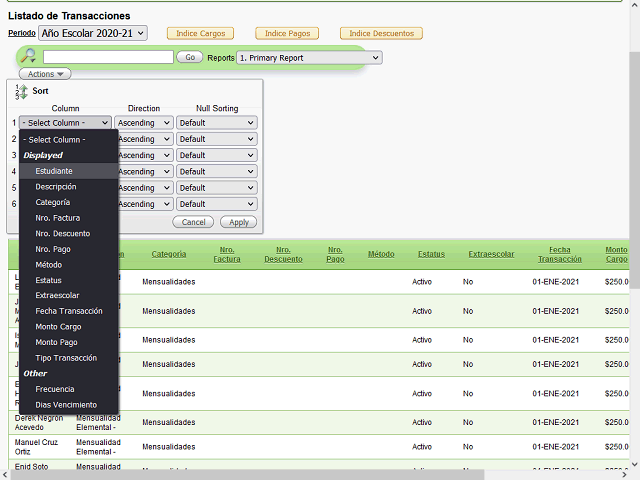Open row 5 Null Sorting dropdown

pos(217,188)
